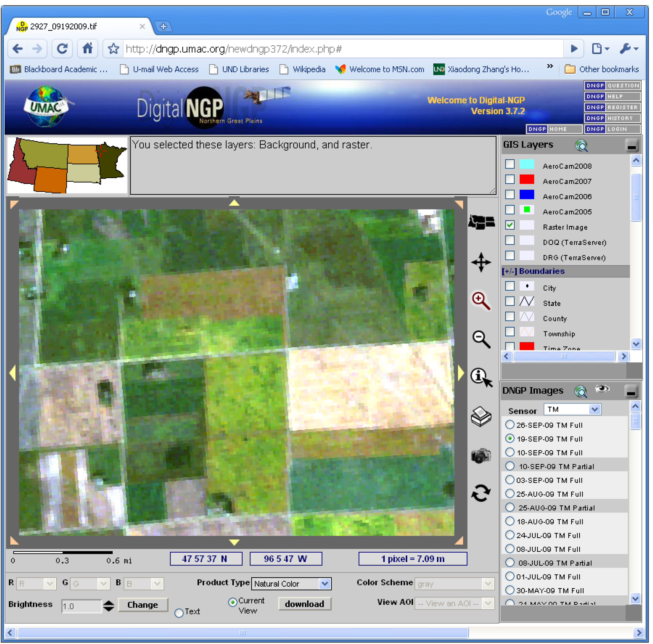Viewport: 653px width, 644px height.
Task: Open the DNGP Question menu
Action: click(612, 85)
